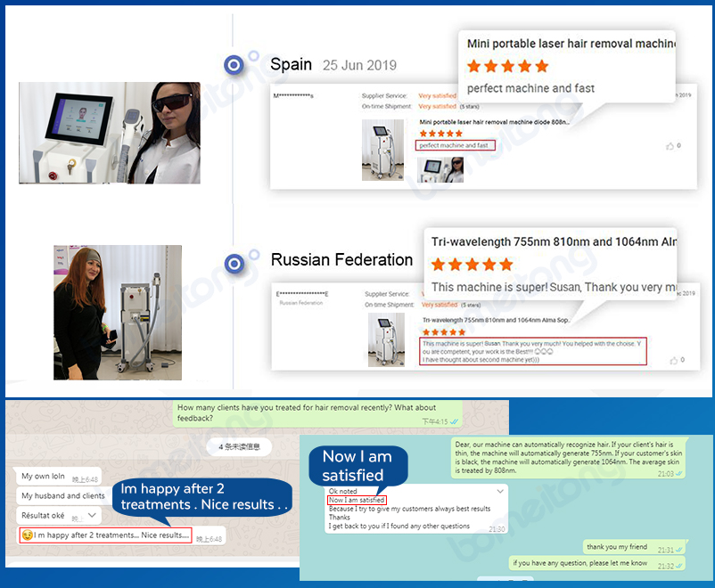This screenshot has width=715, height=588.
Task: Expand the arrow next to 'Résultat oké'
Action: (91, 515)
